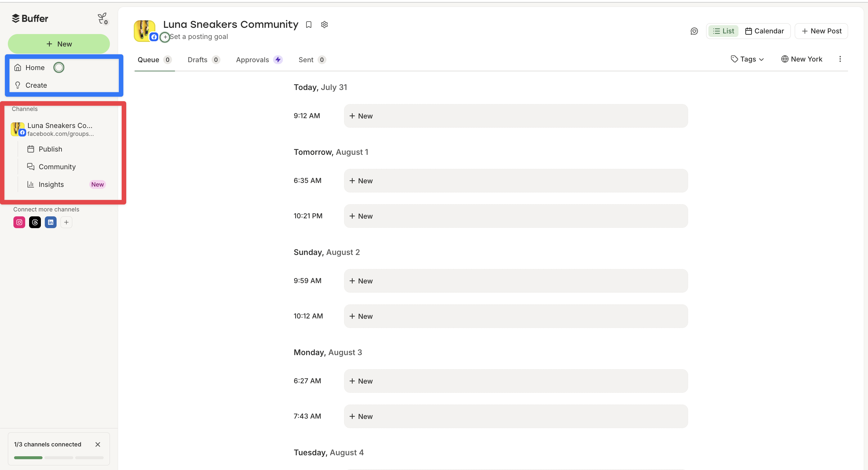Open channel settings gear icon
The image size is (868, 470).
324,25
